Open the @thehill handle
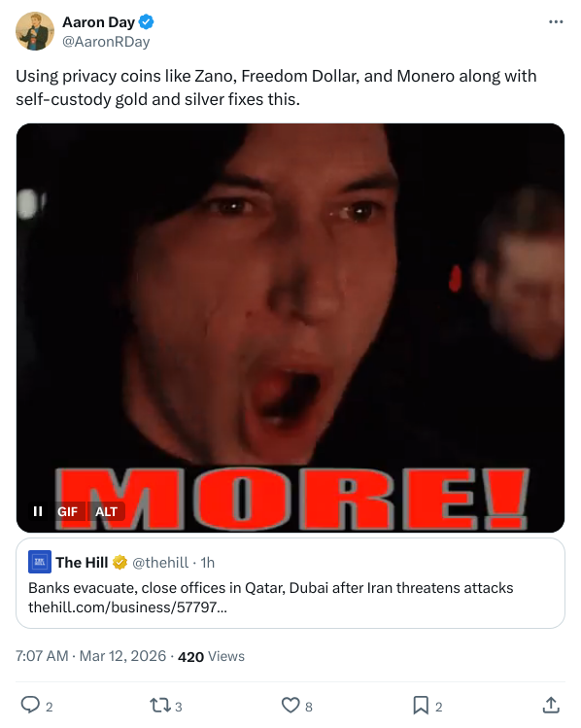This screenshot has height=728, width=581. click(x=160, y=562)
